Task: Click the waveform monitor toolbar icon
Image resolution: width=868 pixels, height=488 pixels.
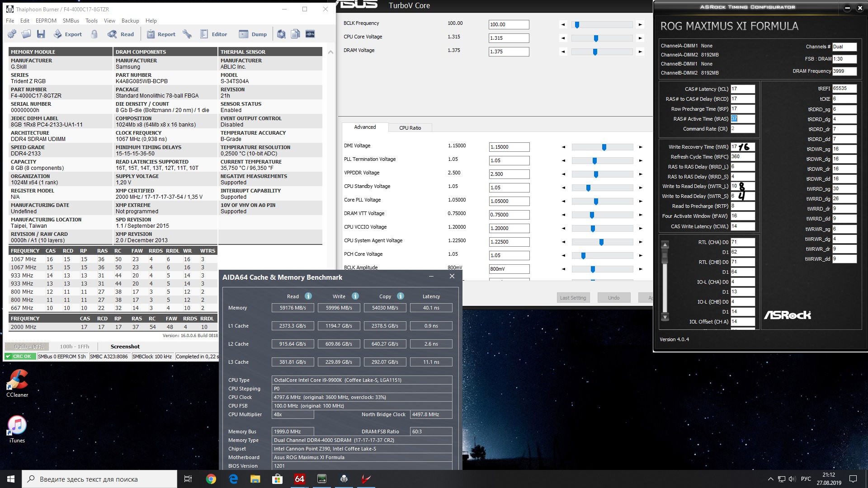Action: pos(310,34)
